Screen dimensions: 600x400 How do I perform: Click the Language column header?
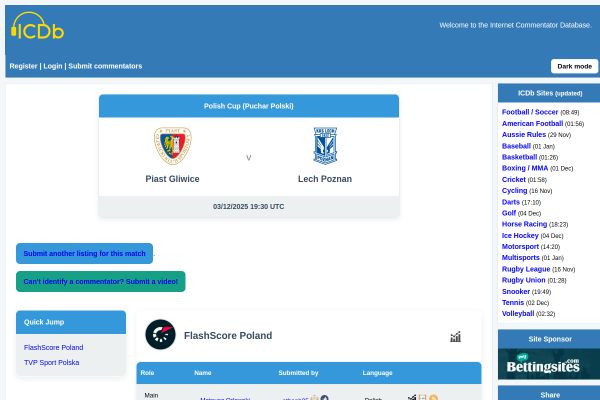click(x=377, y=373)
